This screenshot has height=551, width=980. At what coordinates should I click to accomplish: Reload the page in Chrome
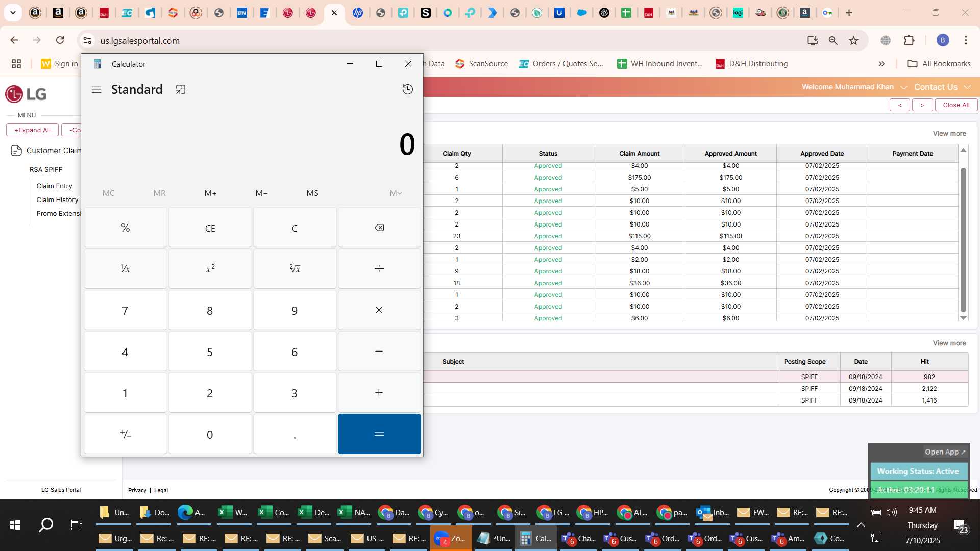pos(60,40)
